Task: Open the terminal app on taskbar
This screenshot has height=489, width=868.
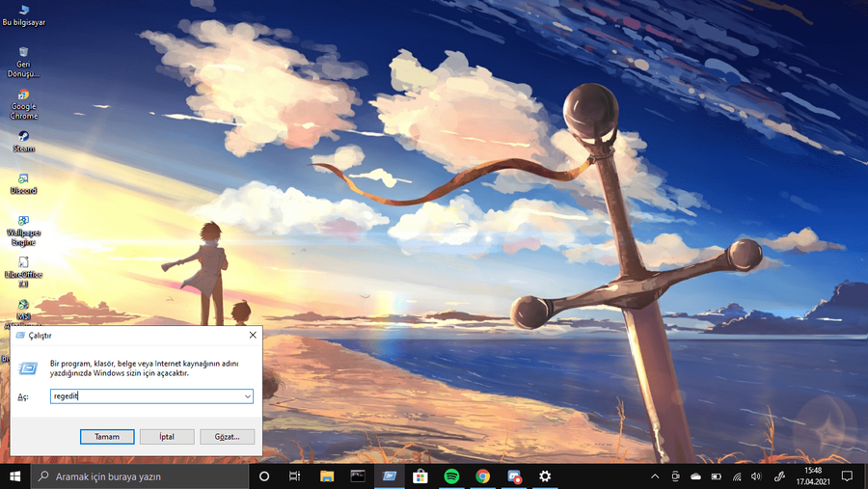Action: click(x=358, y=476)
